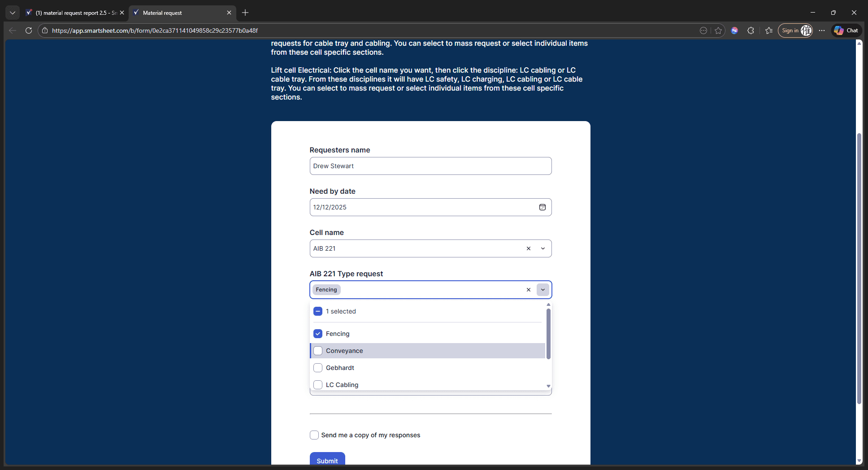This screenshot has width=868, height=470.
Task: Toggle the '1 selected' select-all checkbox
Action: coord(318,311)
